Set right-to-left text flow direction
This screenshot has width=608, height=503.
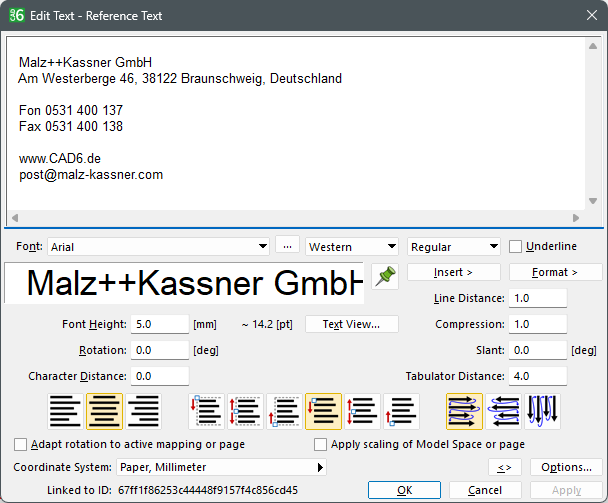(x=503, y=411)
